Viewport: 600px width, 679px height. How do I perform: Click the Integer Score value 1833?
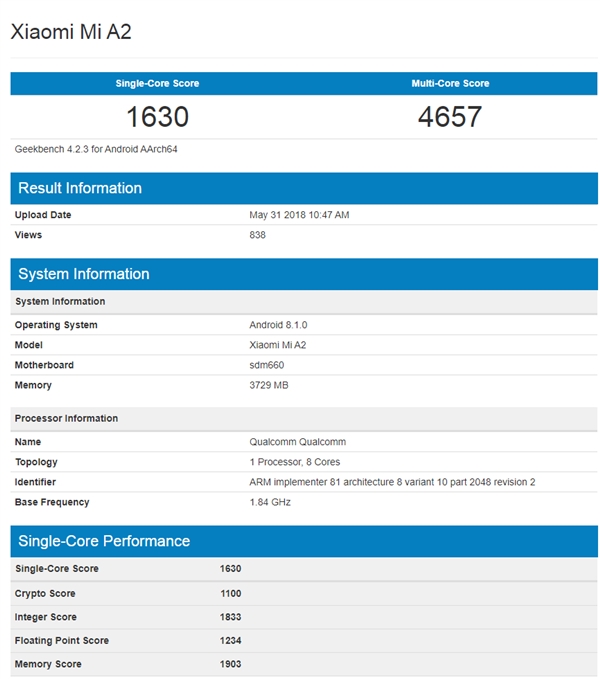(230, 617)
